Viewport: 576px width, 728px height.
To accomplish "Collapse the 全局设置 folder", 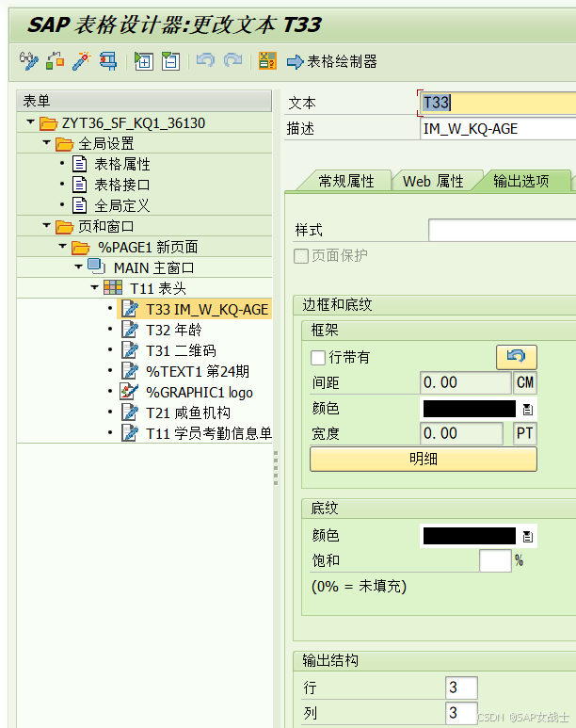I will pos(46,142).
